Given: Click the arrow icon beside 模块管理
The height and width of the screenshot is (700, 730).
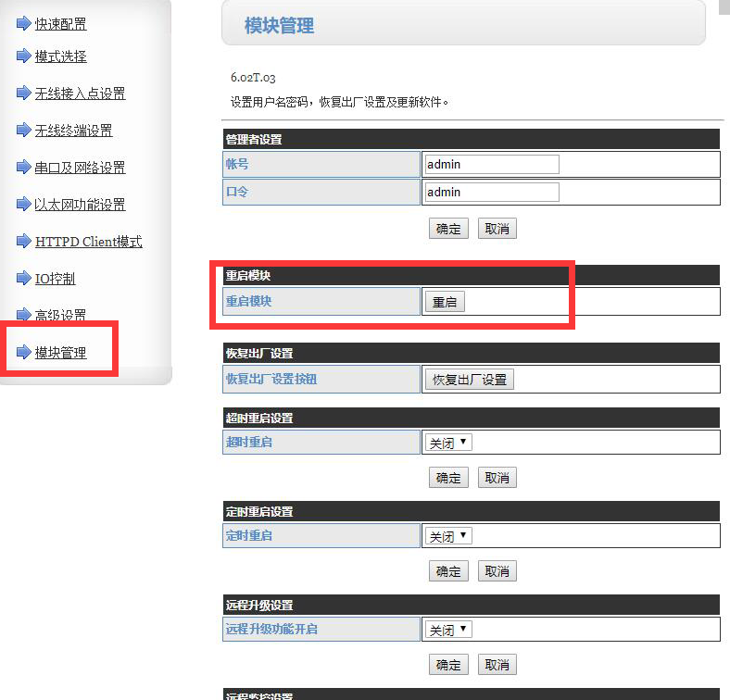Looking at the screenshot, I should [23, 352].
